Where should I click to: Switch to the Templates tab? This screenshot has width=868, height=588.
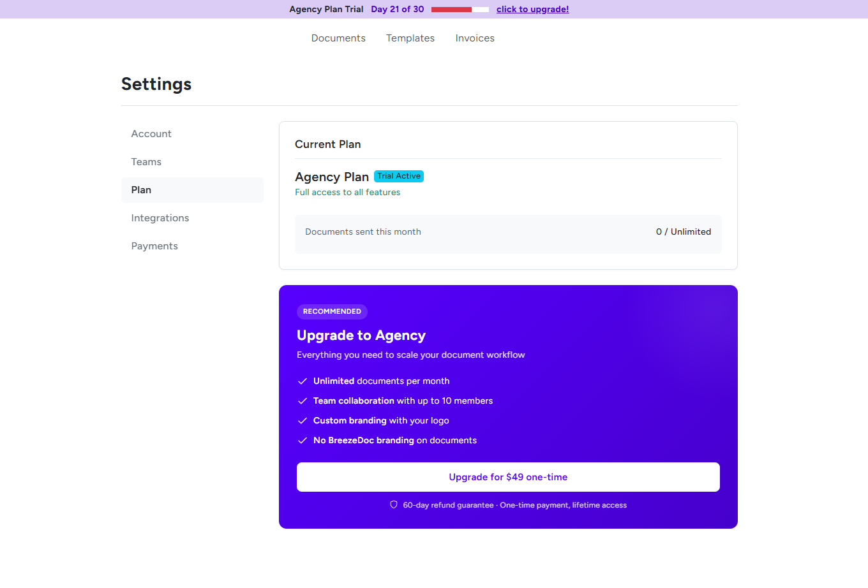[410, 38]
